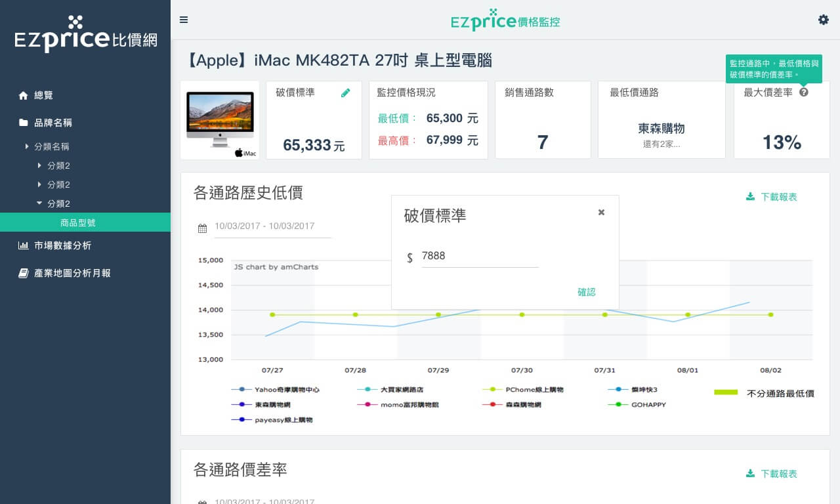Click the bar chart icon beside 市場數據分析
This screenshot has height=504, width=840.
(24, 245)
